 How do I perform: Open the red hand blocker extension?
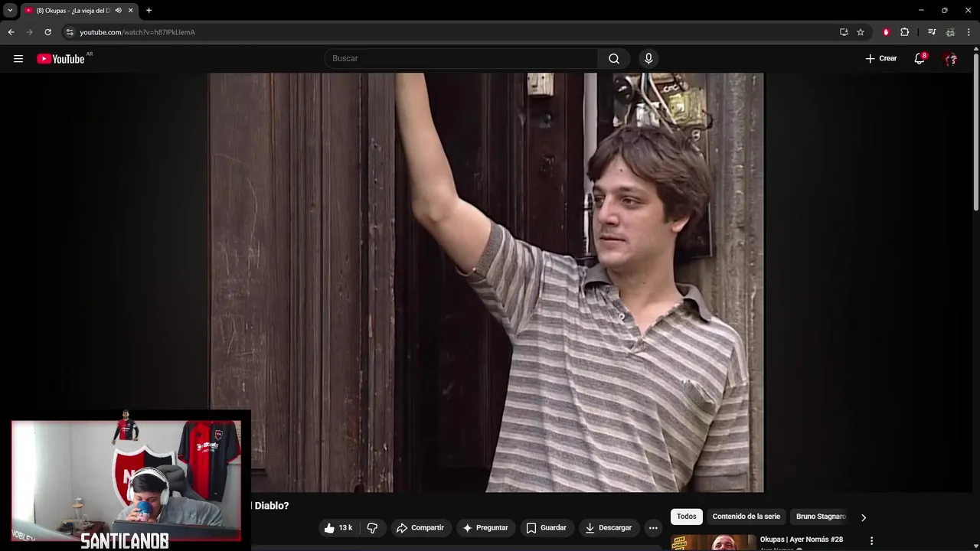pyautogui.click(x=886, y=32)
